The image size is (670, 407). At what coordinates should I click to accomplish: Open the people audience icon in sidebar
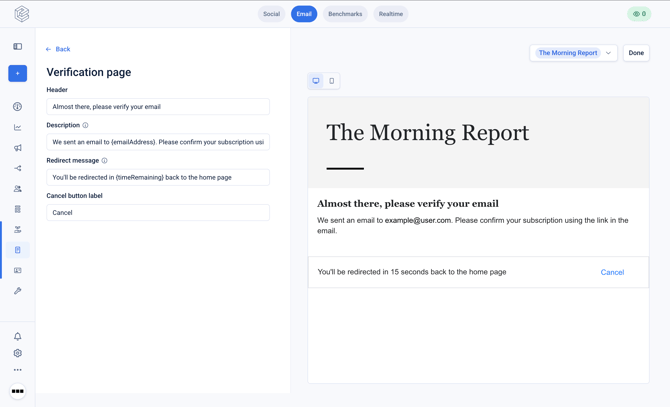18,189
